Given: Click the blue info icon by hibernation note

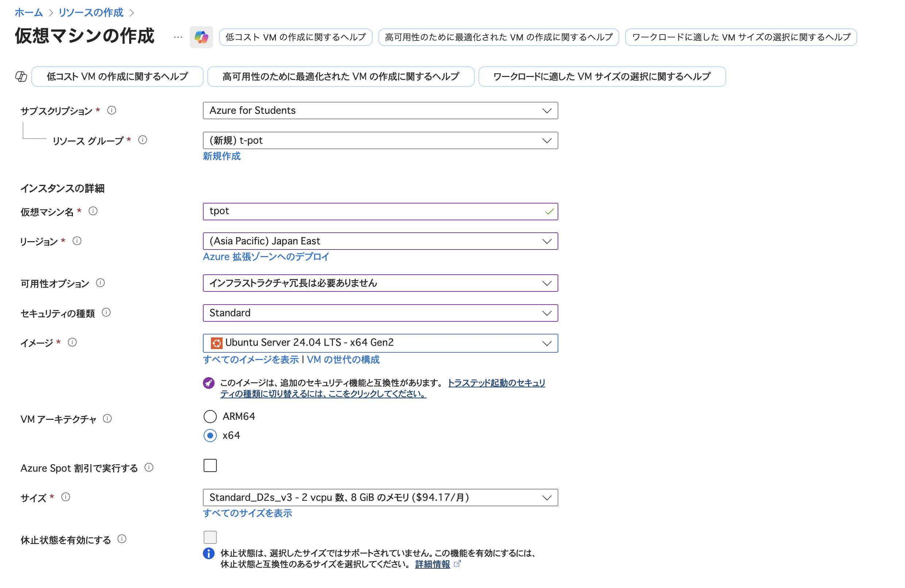Looking at the screenshot, I should click(209, 554).
